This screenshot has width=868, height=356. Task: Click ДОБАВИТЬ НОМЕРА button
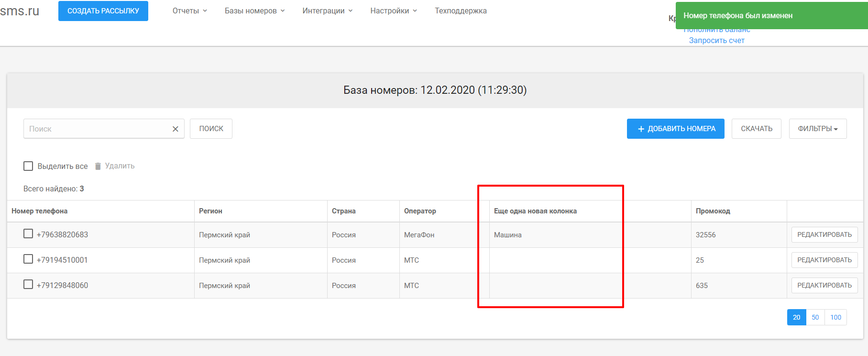676,129
